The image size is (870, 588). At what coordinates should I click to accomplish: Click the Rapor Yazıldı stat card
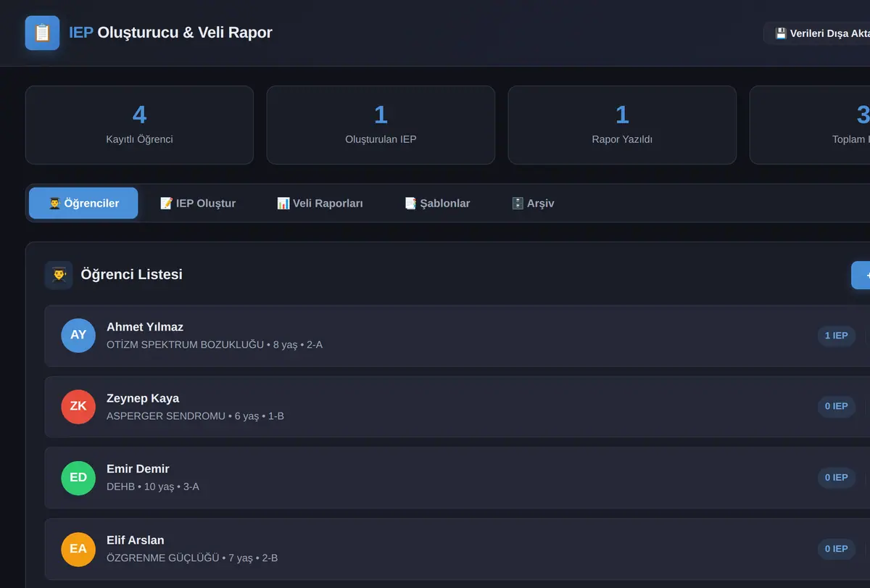(622, 125)
